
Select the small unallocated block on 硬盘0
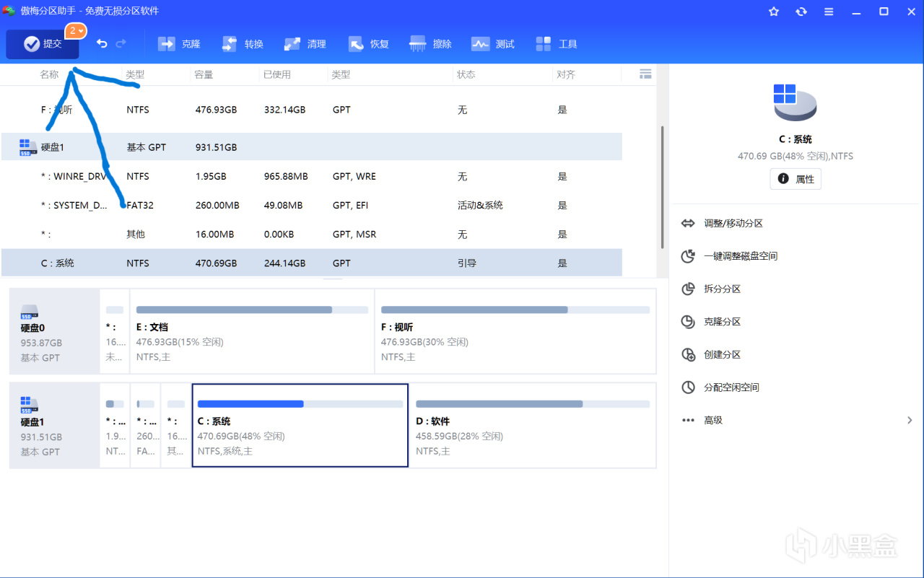point(115,331)
